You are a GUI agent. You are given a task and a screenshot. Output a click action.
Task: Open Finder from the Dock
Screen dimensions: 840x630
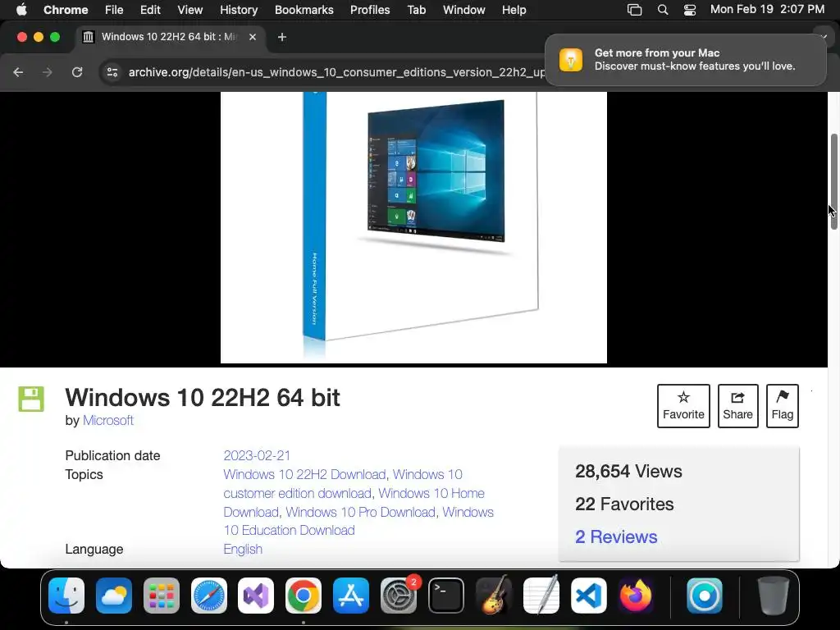66,596
